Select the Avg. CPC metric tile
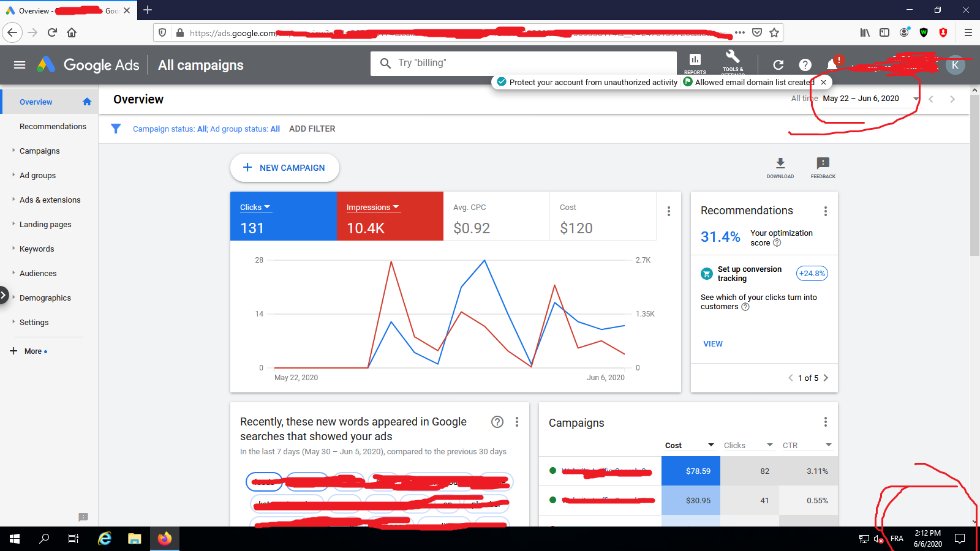 click(x=496, y=216)
